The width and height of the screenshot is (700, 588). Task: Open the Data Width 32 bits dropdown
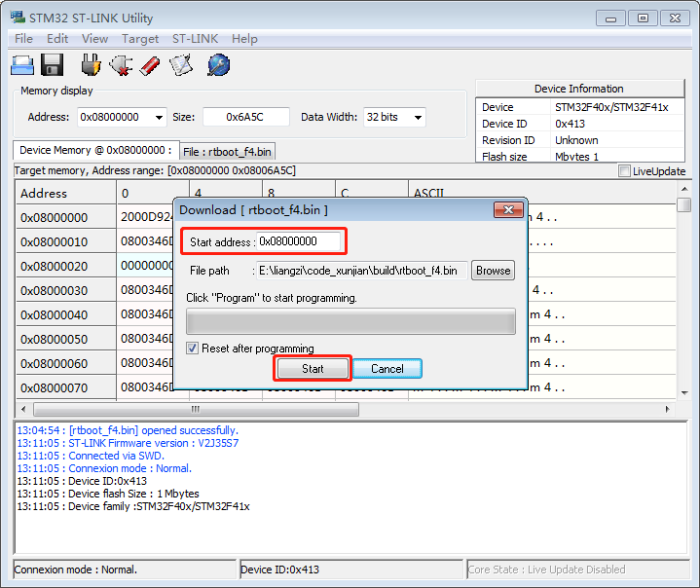coord(418,118)
